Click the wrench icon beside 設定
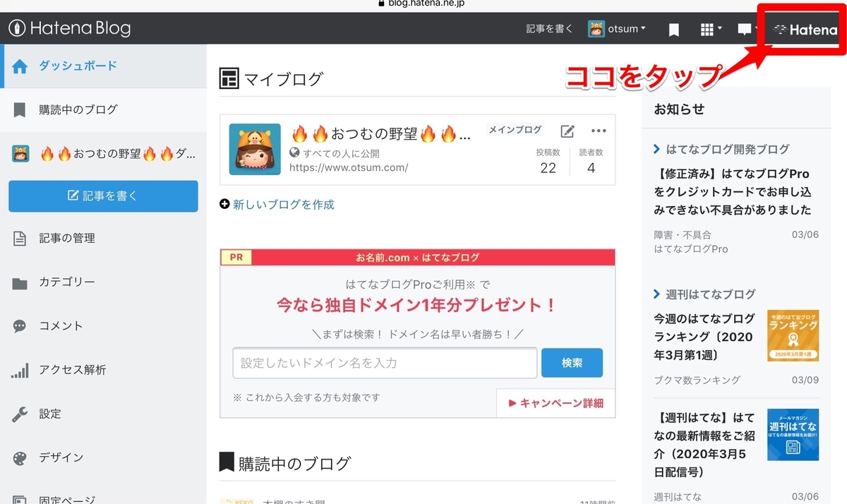Image resolution: width=847 pixels, height=504 pixels. pos(20,414)
